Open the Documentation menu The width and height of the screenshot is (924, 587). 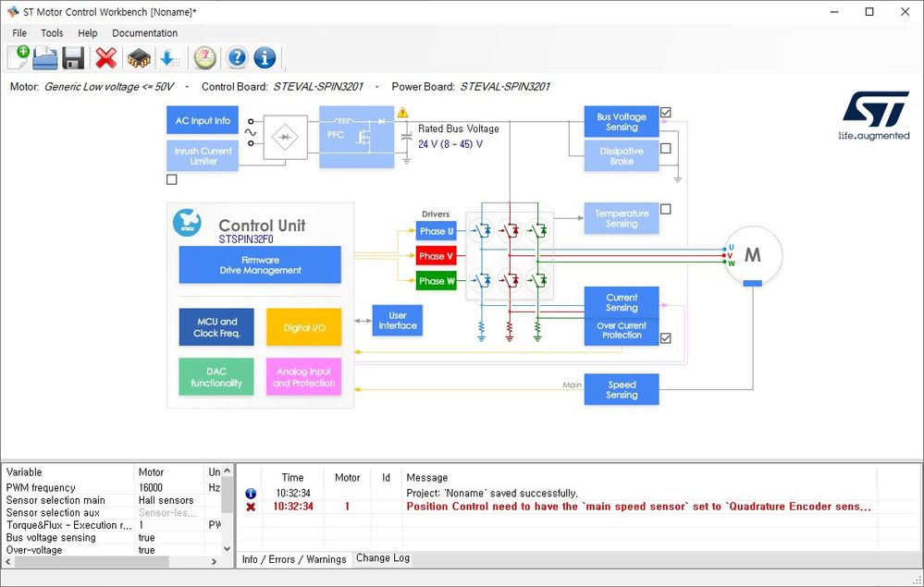[x=145, y=33]
